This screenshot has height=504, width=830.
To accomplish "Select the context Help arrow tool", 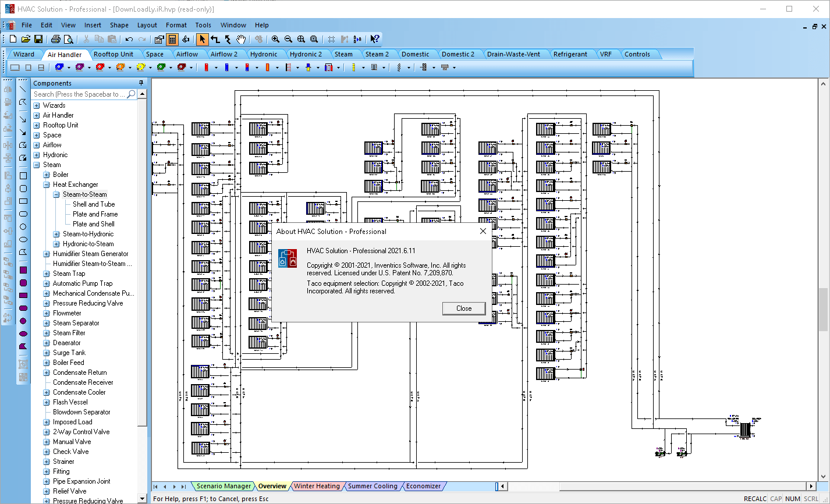I will [374, 39].
